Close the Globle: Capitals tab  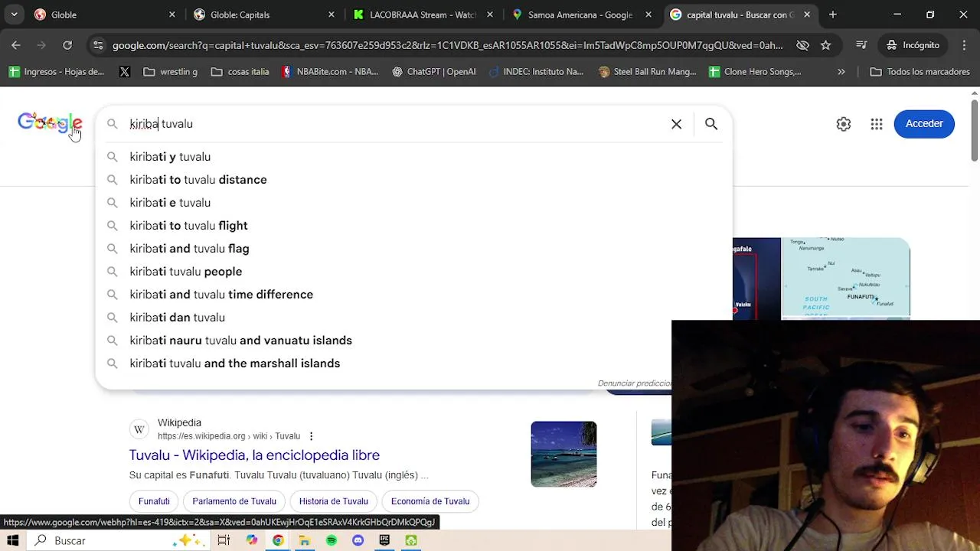(332, 15)
